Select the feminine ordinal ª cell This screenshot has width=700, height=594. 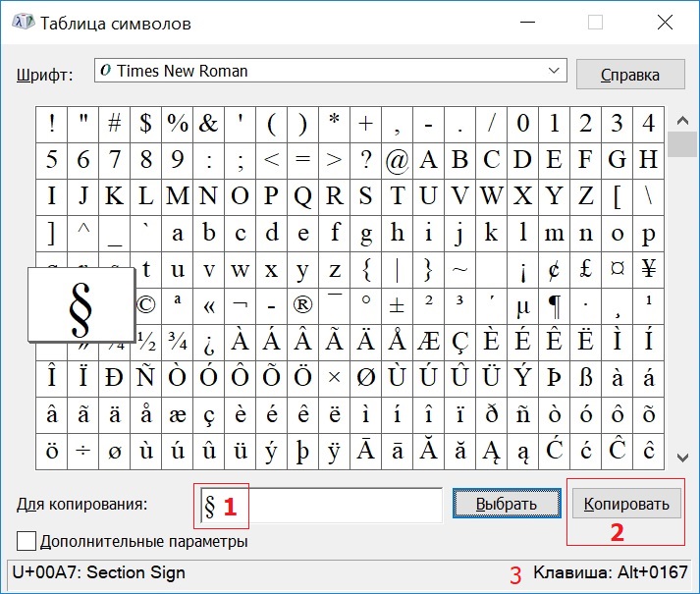point(178,306)
